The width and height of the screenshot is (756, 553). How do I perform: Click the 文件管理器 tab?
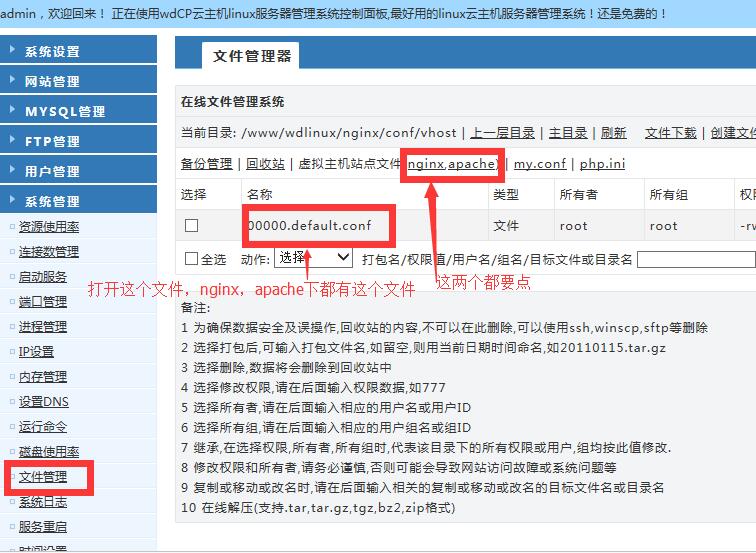click(x=252, y=56)
